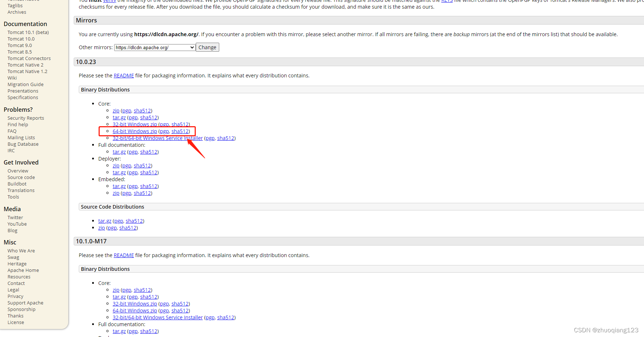Screen dimensions: 644x337
Task: Open Tomcat 10.0 documentation
Action: click(21, 39)
